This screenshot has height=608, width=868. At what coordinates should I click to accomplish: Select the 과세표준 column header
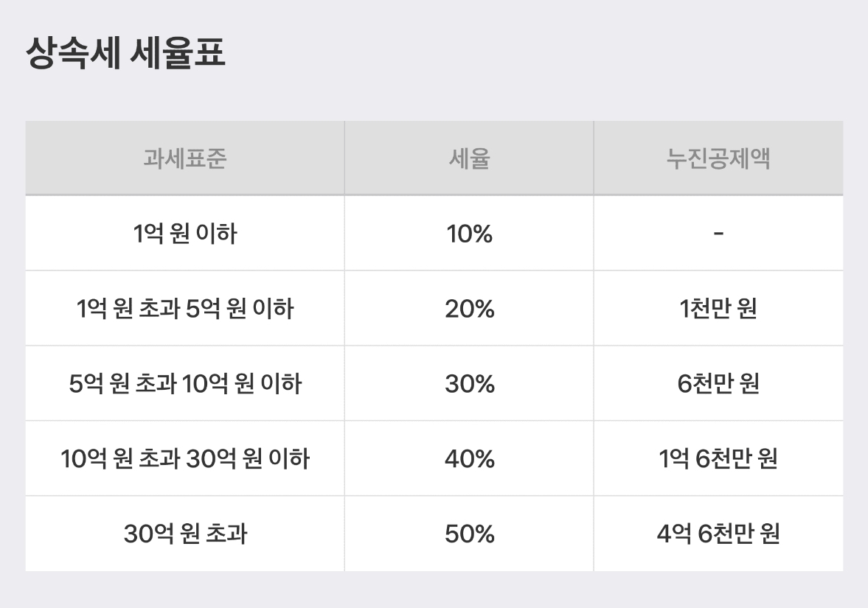[184, 159]
